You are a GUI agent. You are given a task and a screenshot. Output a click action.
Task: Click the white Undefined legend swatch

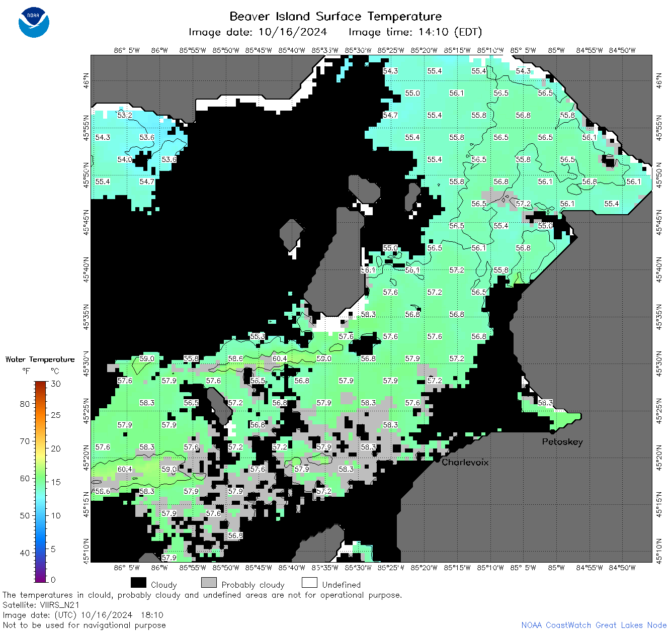(x=309, y=583)
